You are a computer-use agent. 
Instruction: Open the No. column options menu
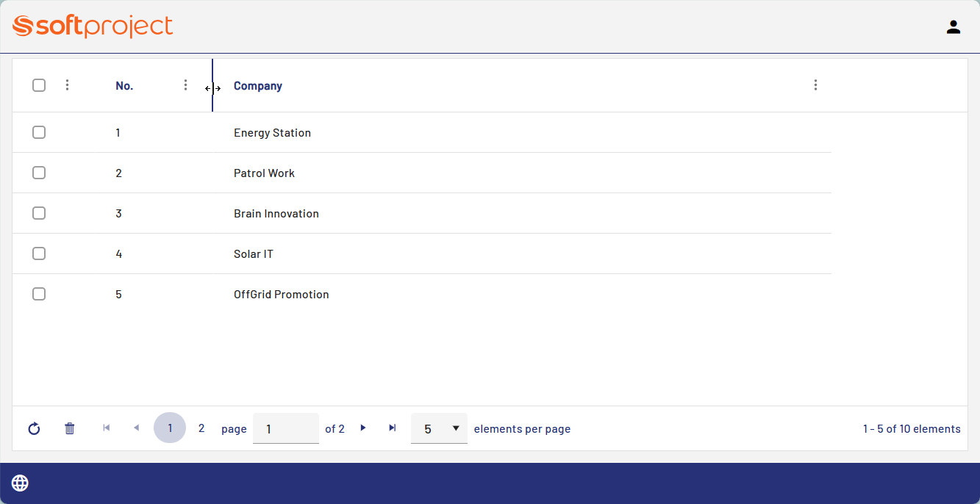coord(185,85)
